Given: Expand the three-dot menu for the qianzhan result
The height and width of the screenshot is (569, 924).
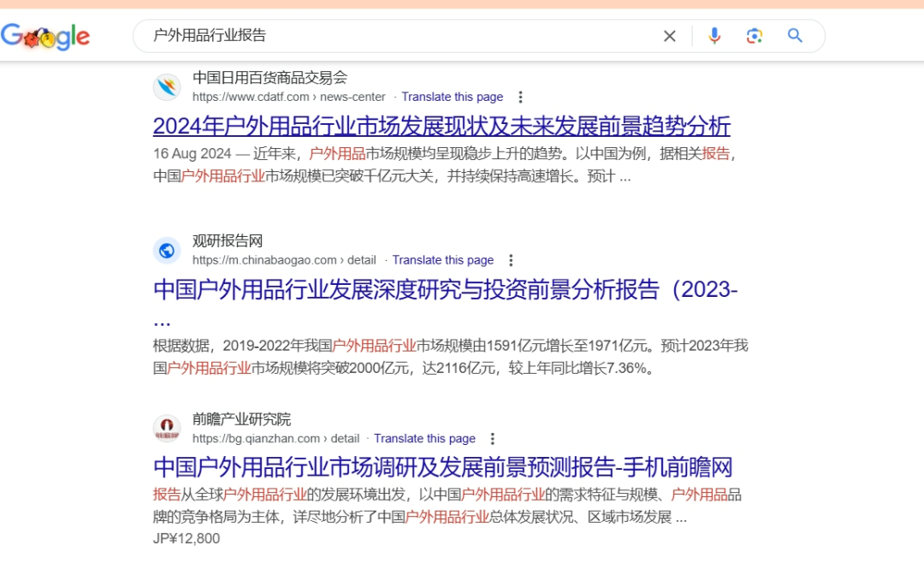Looking at the screenshot, I should click(x=493, y=438).
